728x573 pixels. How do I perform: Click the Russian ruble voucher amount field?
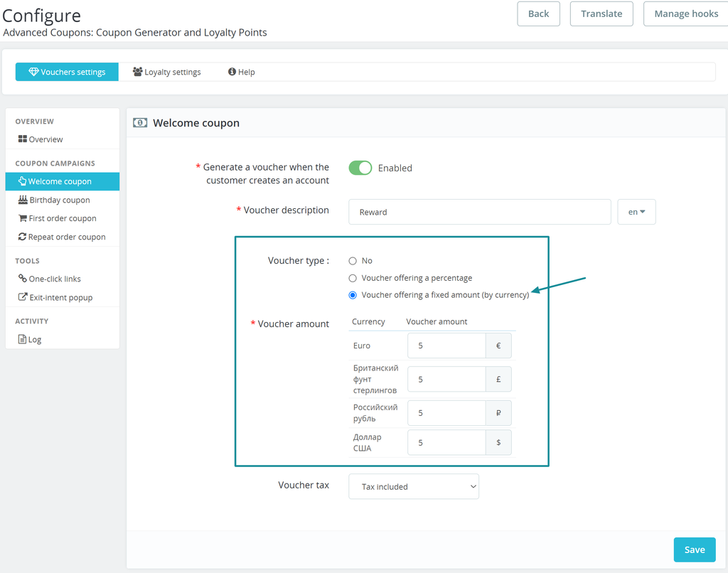(x=446, y=413)
